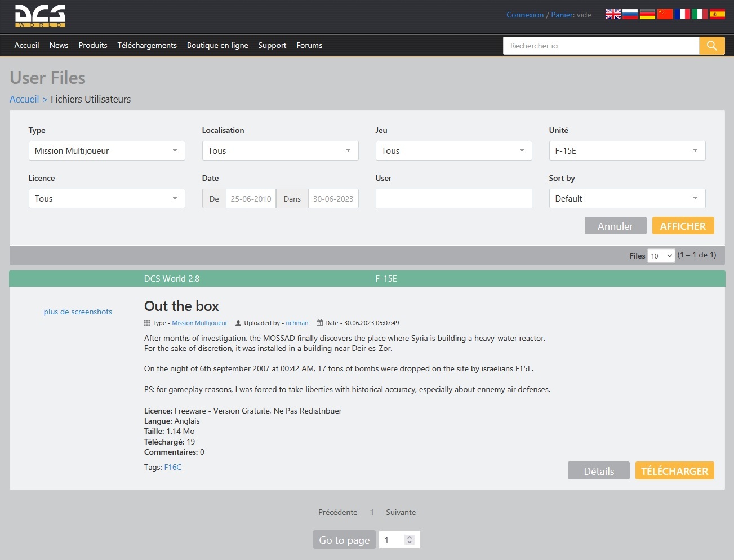Change the Files per page selector

[661, 256]
